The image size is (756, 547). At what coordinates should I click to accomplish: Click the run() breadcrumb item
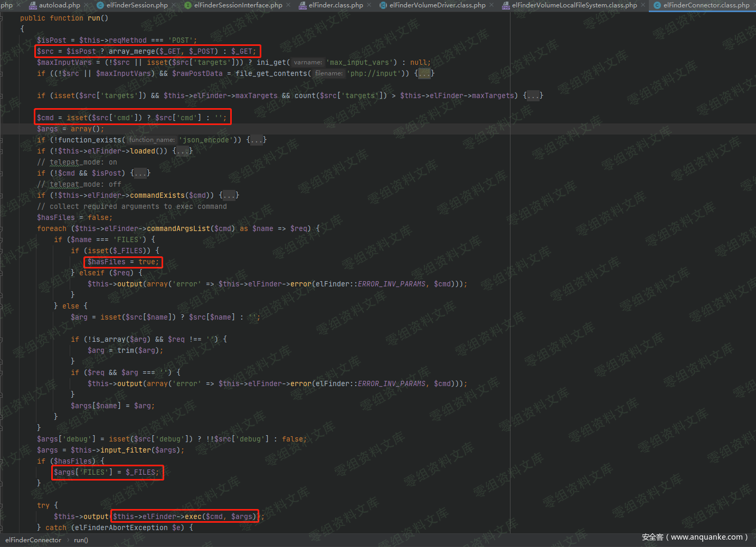[x=81, y=540]
